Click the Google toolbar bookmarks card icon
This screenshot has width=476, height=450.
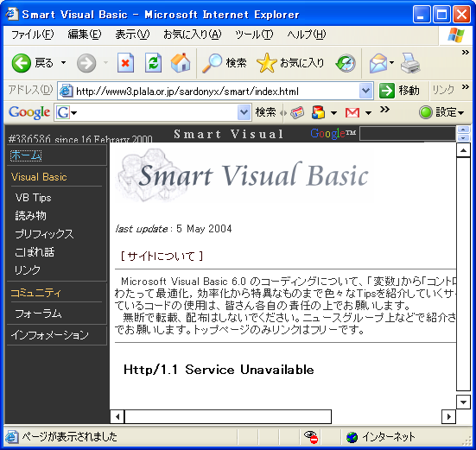(297, 113)
